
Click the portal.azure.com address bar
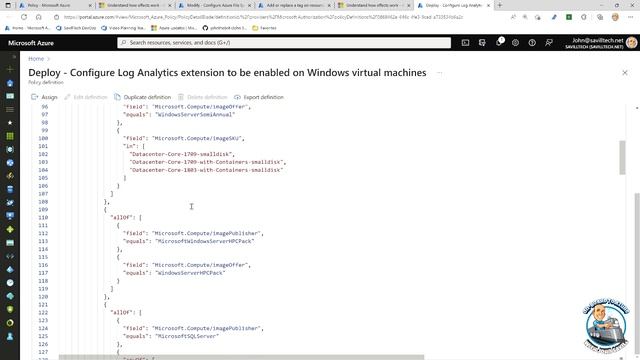(x=263, y=17)
